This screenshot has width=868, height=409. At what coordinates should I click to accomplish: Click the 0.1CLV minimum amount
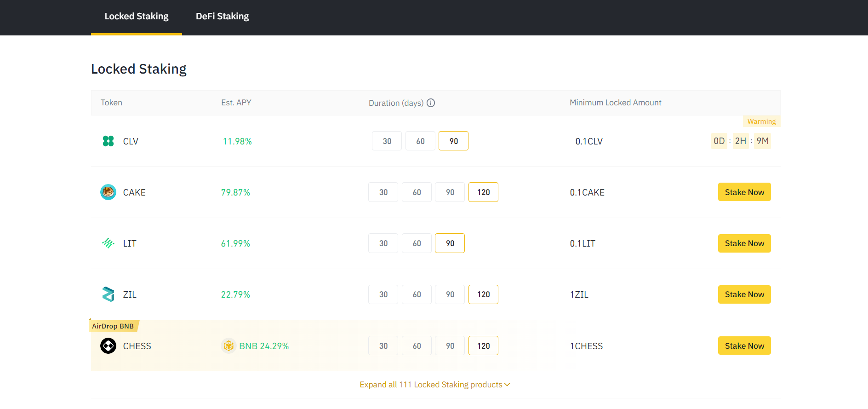pyautogui.click(x=589, y=141)
